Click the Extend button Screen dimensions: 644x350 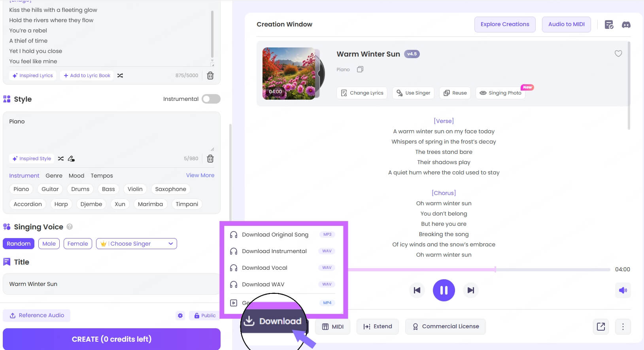(378, 327)
